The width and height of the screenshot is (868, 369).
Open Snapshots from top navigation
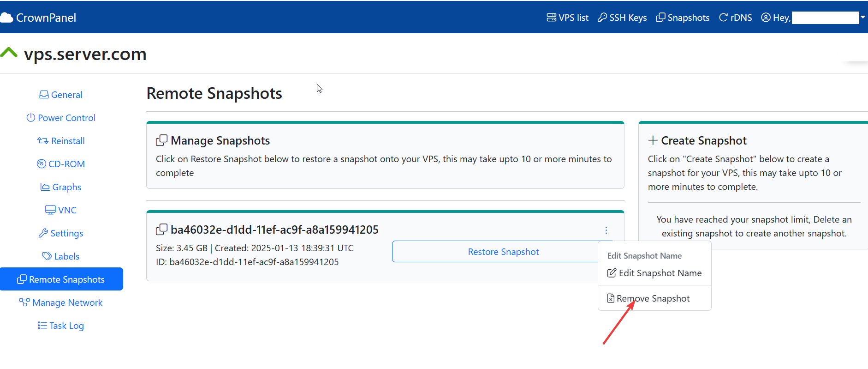[683, 18]
